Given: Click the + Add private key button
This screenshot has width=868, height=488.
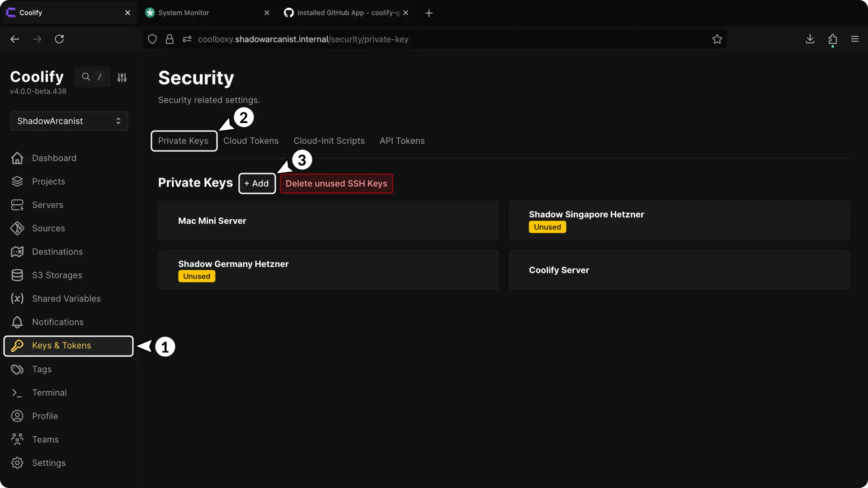Looking at the screenshot, I should 257,183.
